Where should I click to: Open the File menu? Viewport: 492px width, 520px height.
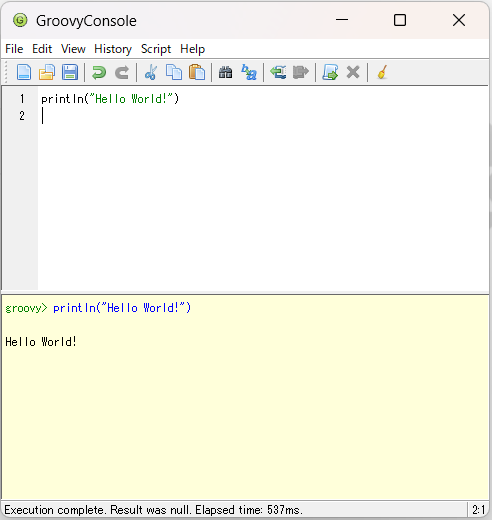(x=14, y=49)
